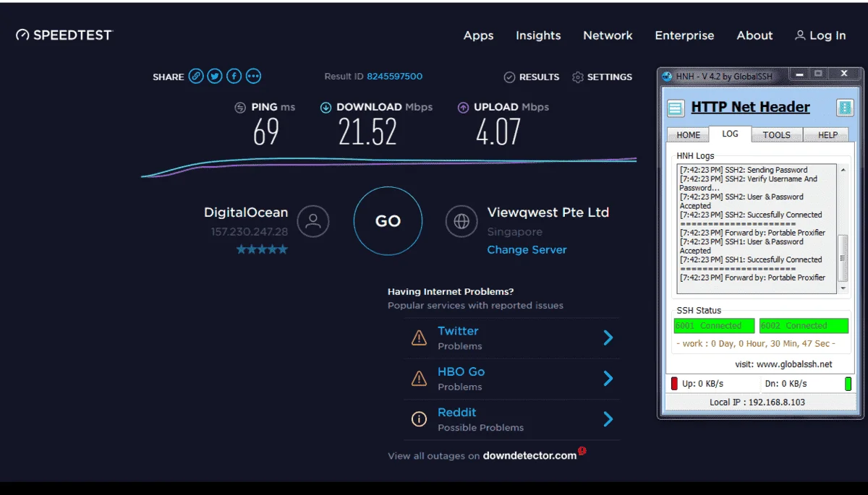Image resolution: width=868 pixels, height=495 pixels.
Task: Click the DigitalOcean user profile icon
Action: (312, 221)
